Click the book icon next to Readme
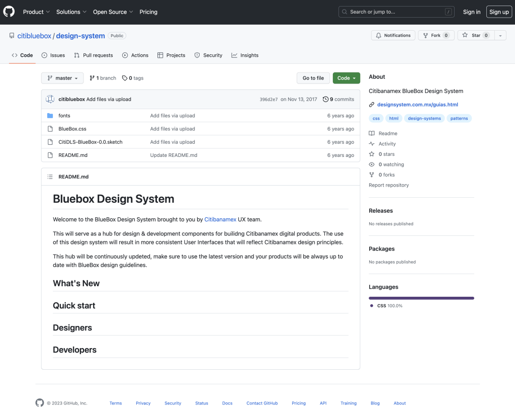The width and height of the screenshot is (515, 420). [x=372, y=133]
